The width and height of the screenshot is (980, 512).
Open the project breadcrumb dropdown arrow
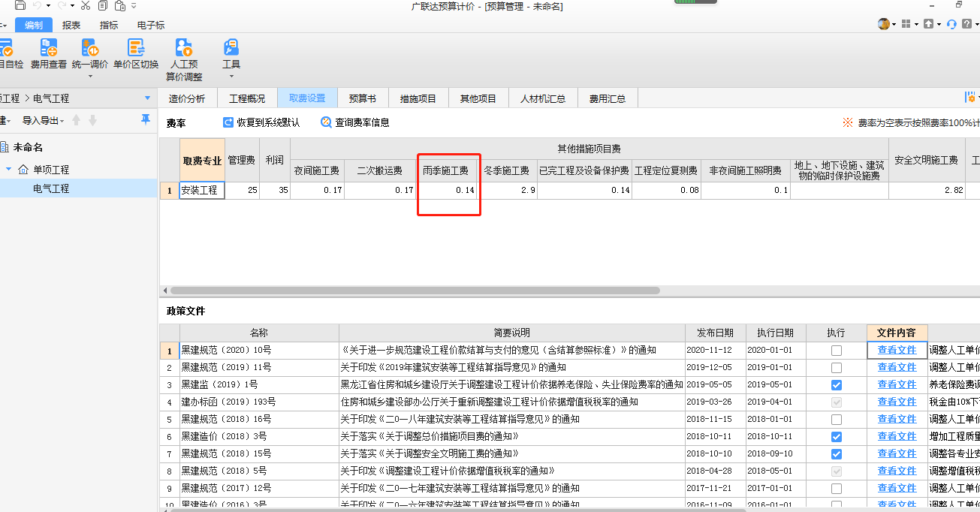click(x=147, y=98)
